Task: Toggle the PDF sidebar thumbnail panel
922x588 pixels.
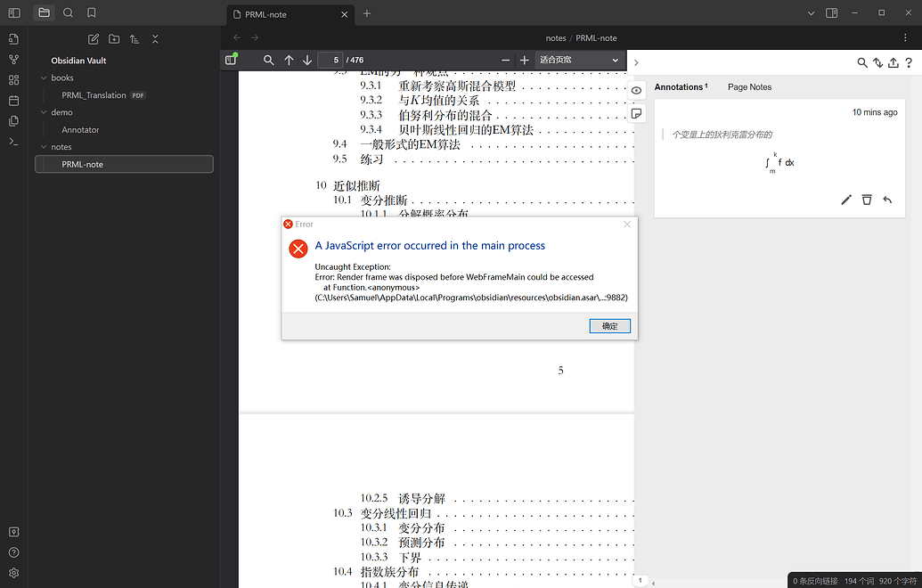Action: 231,60
